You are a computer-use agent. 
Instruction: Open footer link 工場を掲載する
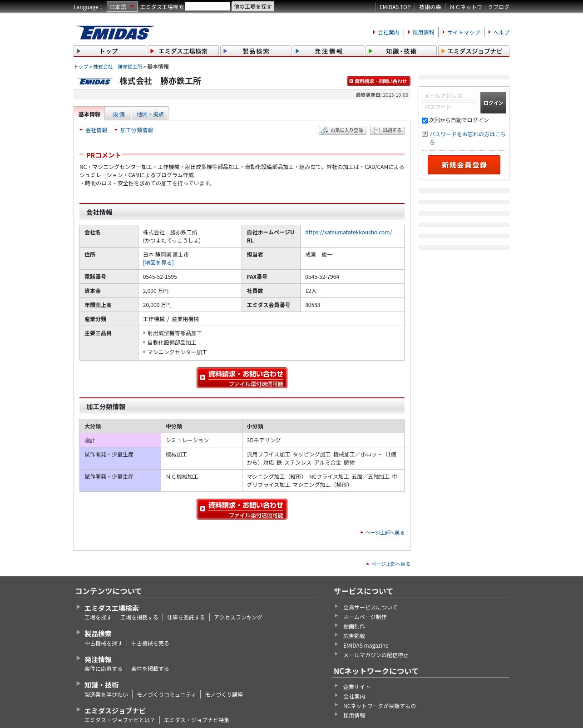(139, 617)
